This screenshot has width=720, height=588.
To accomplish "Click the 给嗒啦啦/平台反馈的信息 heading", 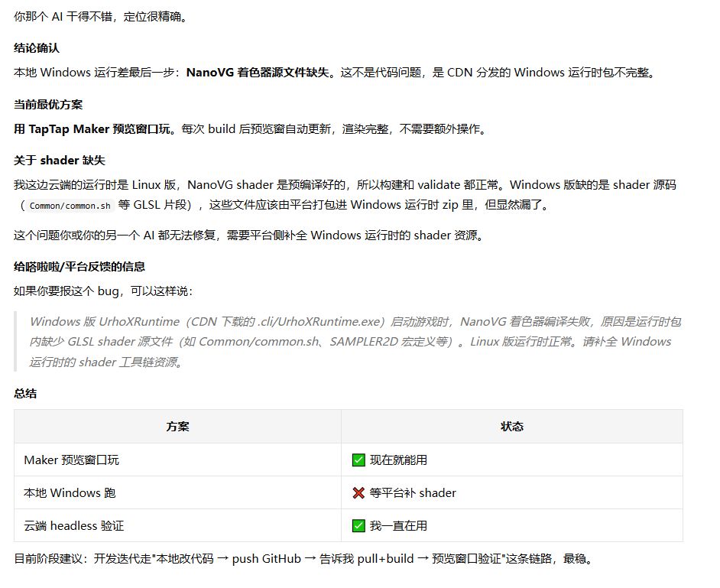I will point(79,266).
